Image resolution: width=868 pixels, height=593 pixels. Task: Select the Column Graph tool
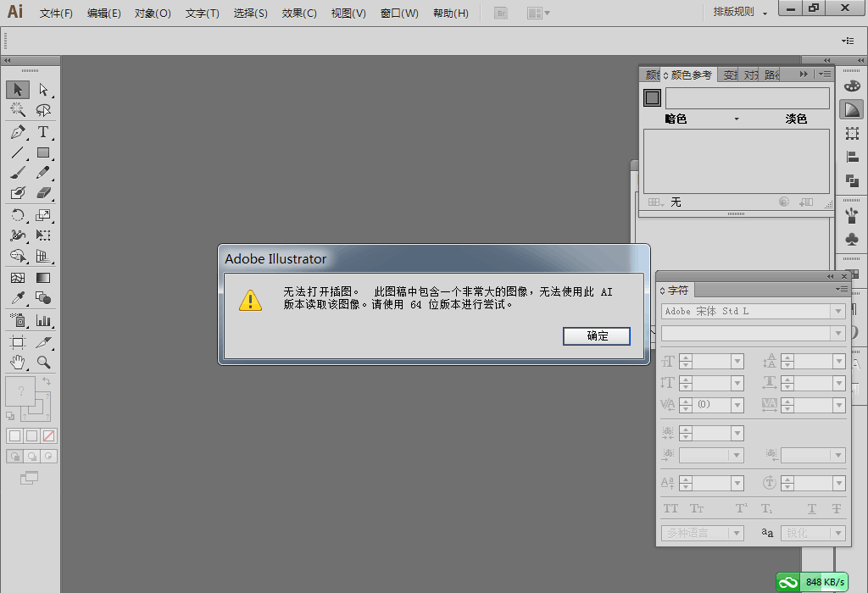(43, 320)
